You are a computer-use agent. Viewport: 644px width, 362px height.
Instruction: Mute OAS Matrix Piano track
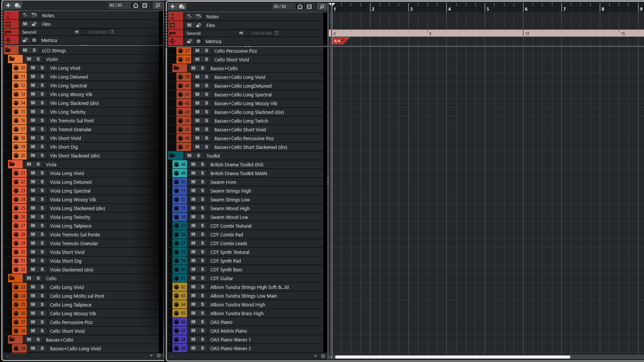coord(193,331)
